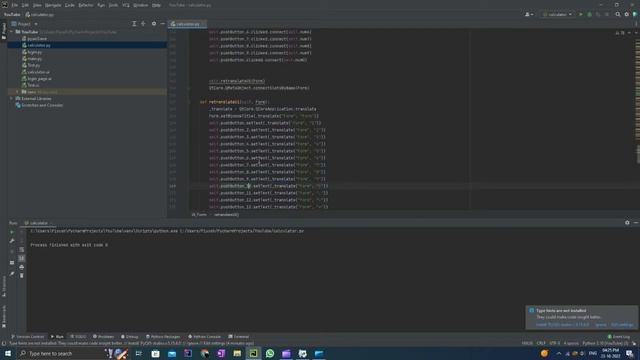Toggle scroll-to-end in the Run console toolbar
640x360 pixels.
(x=22, y=258)
